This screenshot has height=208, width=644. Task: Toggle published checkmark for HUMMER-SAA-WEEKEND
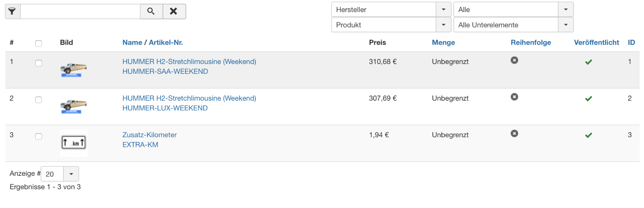588,62
